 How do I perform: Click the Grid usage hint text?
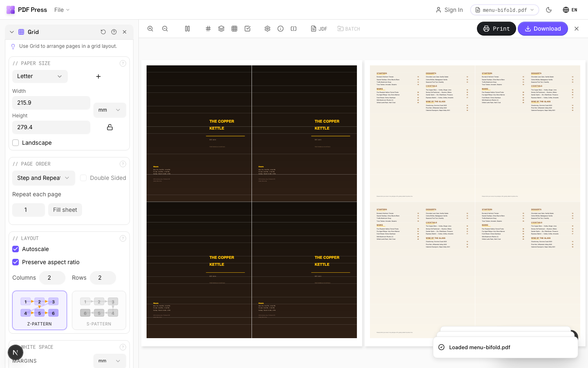68,46
